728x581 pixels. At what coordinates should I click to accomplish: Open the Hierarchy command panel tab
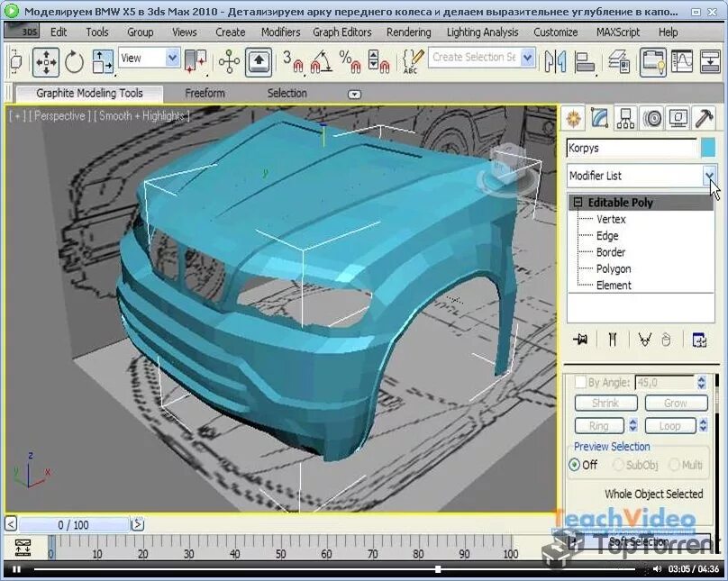[x=625, y=118]
